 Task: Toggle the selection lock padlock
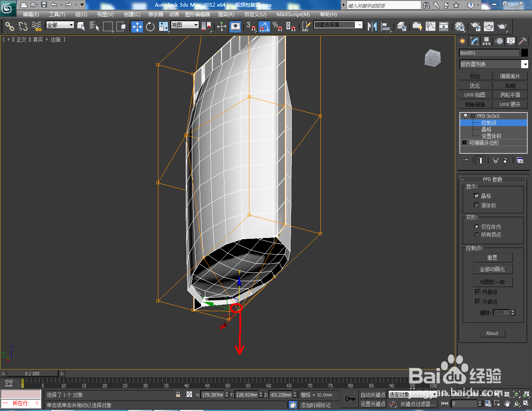(x=178, y=394)
